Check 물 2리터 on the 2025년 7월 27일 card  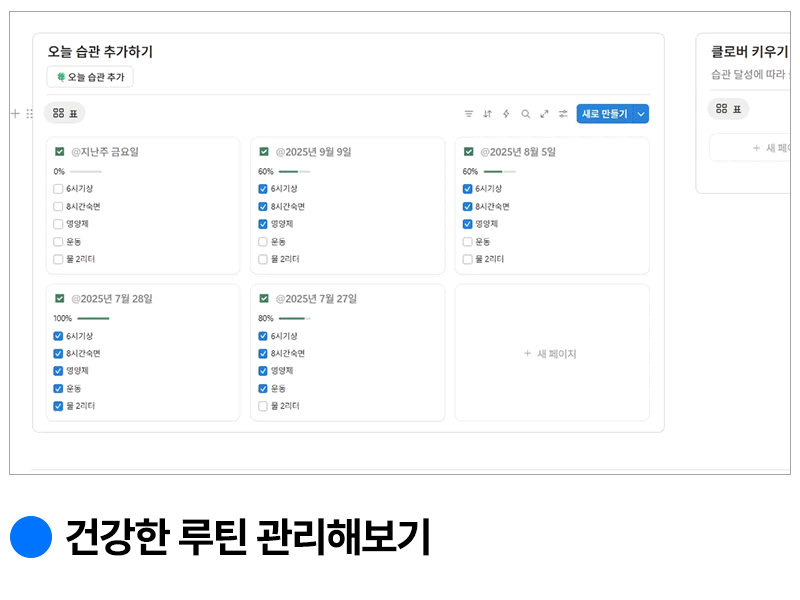pos(263,406)
